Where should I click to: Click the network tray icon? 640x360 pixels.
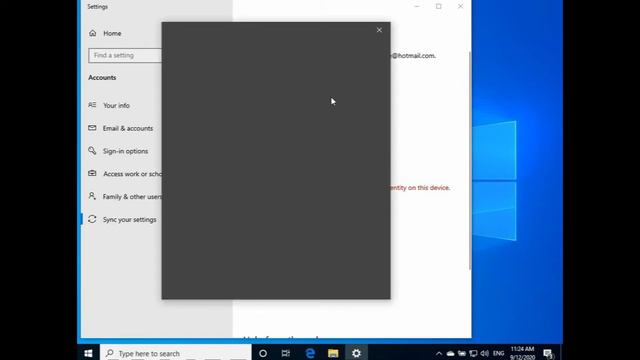473,353
